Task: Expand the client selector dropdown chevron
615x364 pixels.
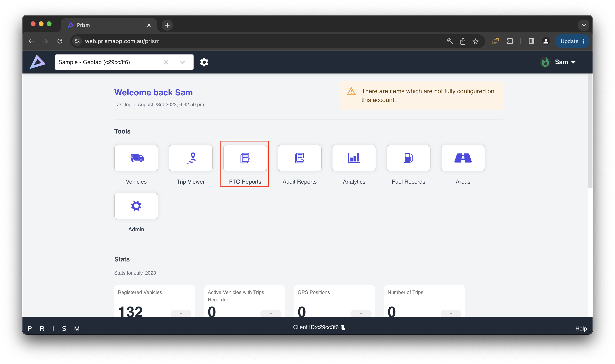Action: (182, 62)
